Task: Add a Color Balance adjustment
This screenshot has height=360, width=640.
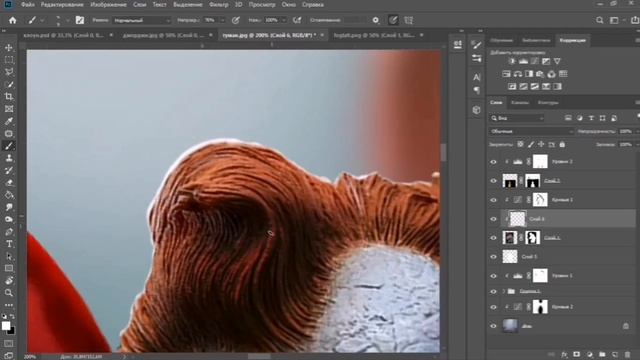Action: pos(518,74)
